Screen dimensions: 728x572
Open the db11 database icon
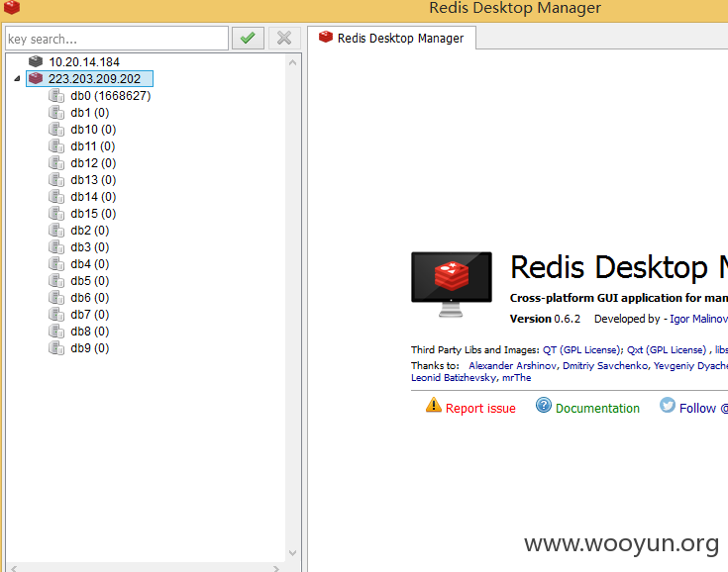tap(56, 146)
